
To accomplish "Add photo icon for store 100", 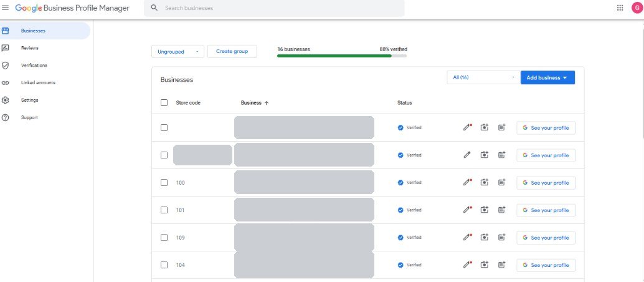I will point(485,182).
